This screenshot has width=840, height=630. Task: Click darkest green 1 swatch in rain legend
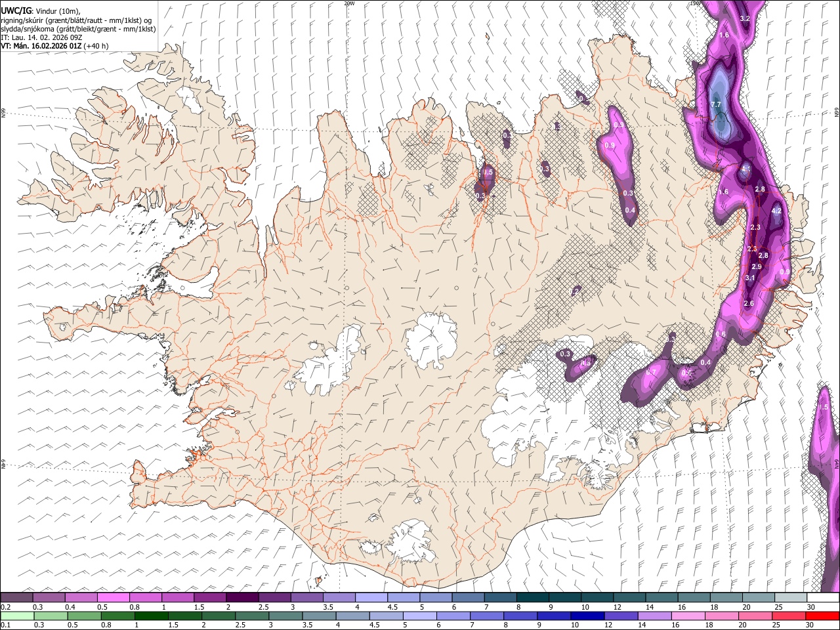[152, 616]
